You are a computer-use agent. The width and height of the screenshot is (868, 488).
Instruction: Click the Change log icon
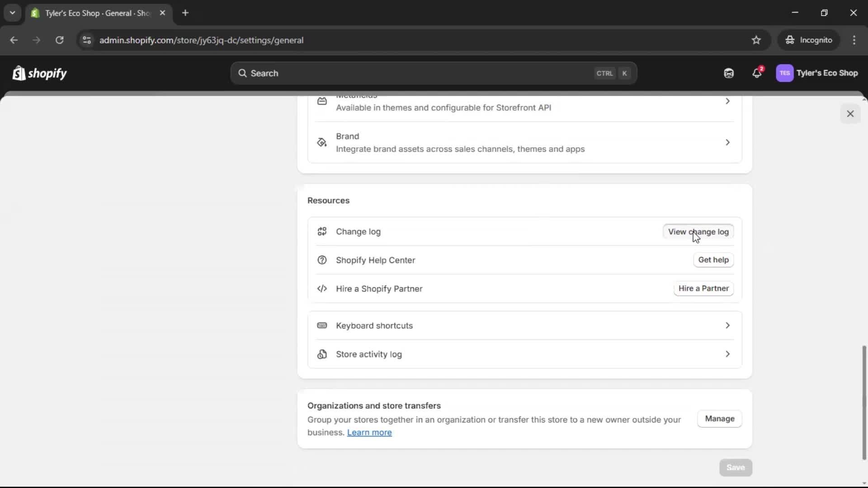[322, 231]
